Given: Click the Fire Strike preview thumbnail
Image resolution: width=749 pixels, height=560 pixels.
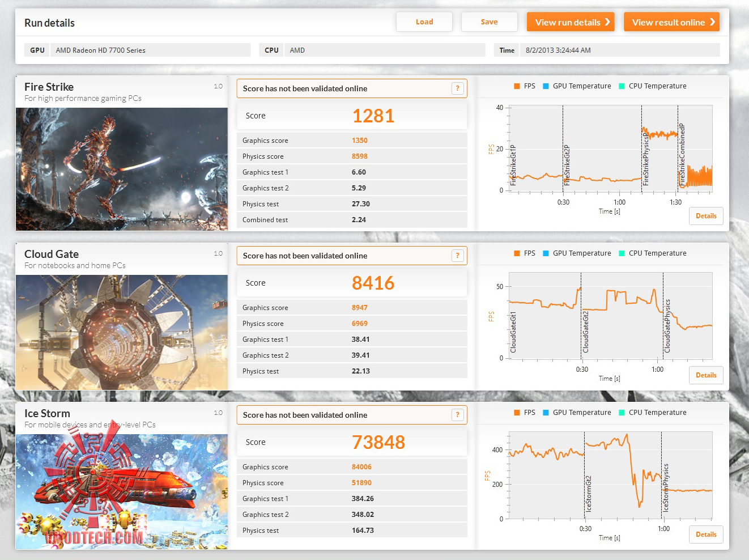Looking at the screenshot, I should 122,169.
